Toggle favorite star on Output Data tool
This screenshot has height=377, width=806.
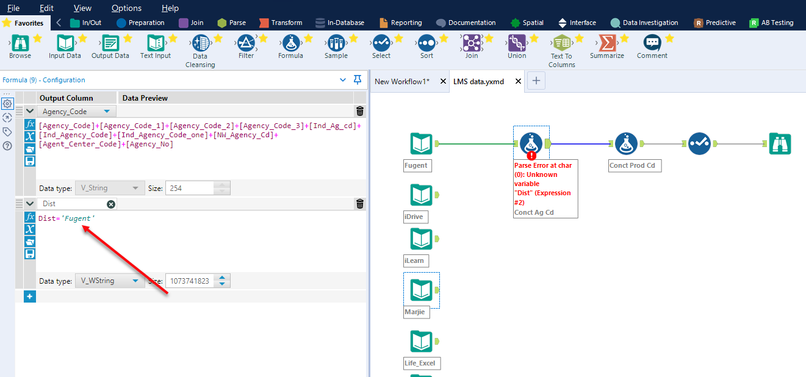[127, 38]
